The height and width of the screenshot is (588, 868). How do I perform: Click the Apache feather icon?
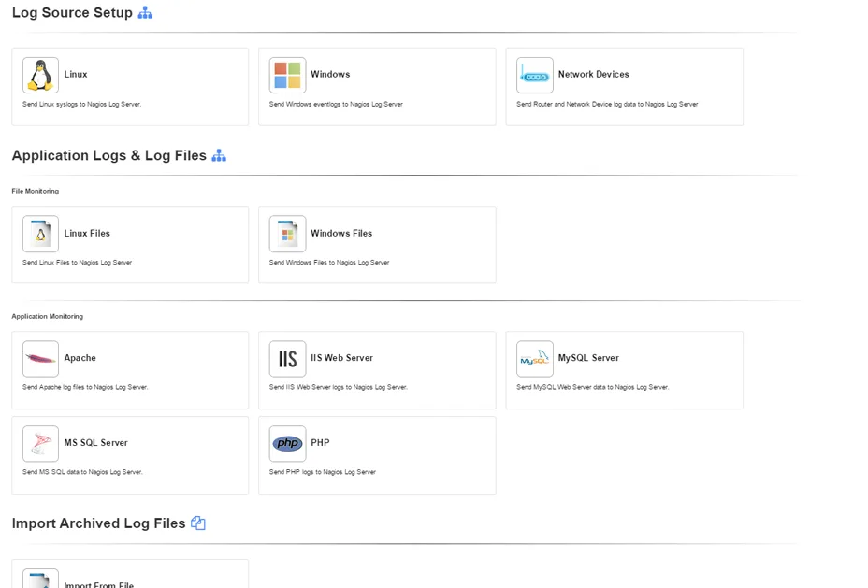click(x=40, y=359)
